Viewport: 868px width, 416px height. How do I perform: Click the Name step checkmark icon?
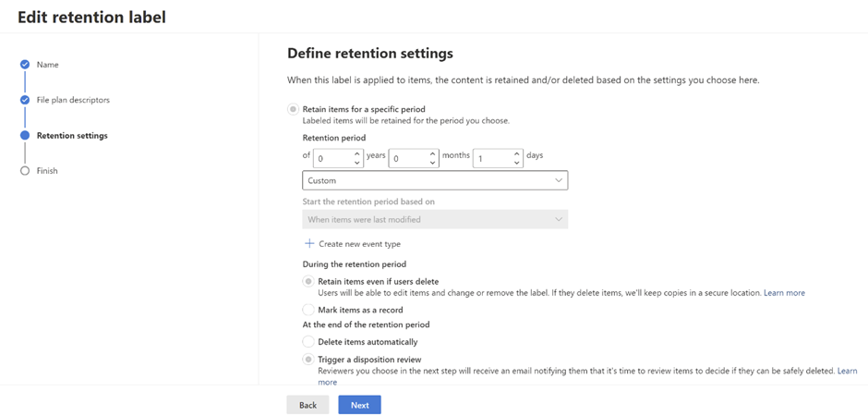point(25,65)
